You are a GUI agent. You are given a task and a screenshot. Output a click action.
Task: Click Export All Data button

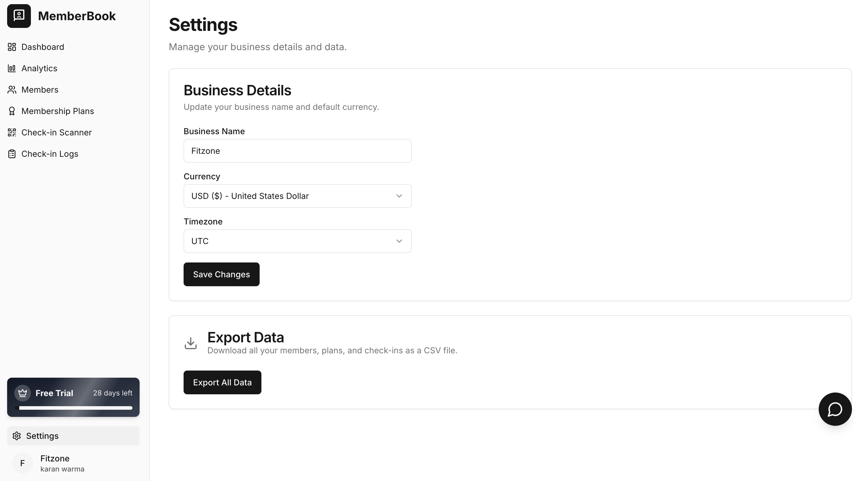click(222, 382)
